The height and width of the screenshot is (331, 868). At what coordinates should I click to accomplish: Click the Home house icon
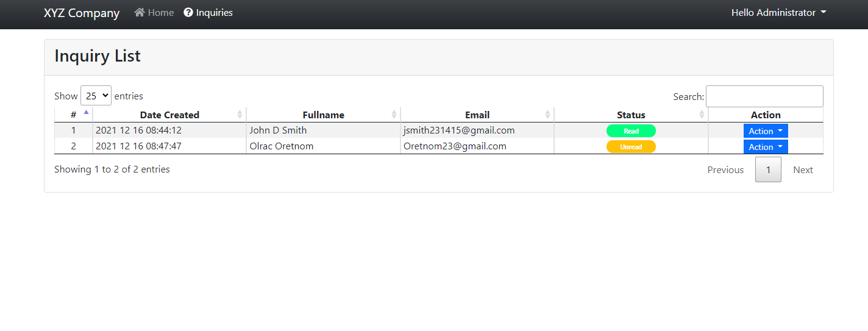click(140, 12)
